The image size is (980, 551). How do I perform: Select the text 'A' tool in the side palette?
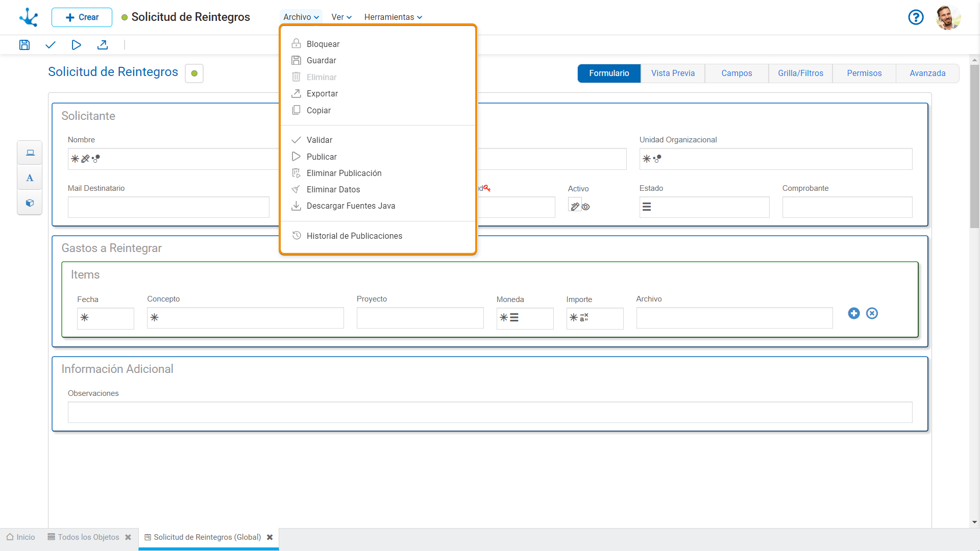tap(30, 178)
